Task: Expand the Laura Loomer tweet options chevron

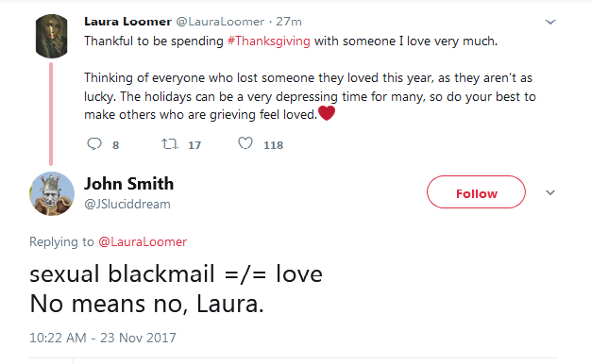Action: (550, 22)
